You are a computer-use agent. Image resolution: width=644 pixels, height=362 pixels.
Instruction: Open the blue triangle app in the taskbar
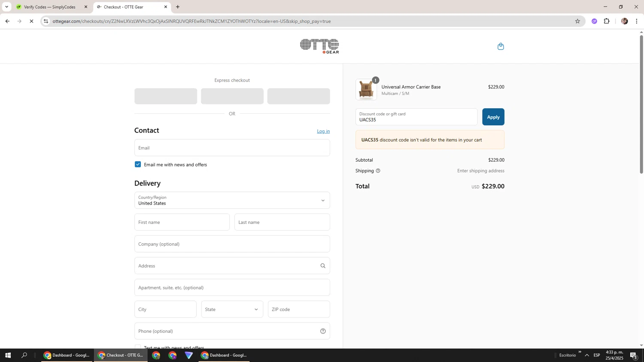pyautogui.click(x=189, y=355)
